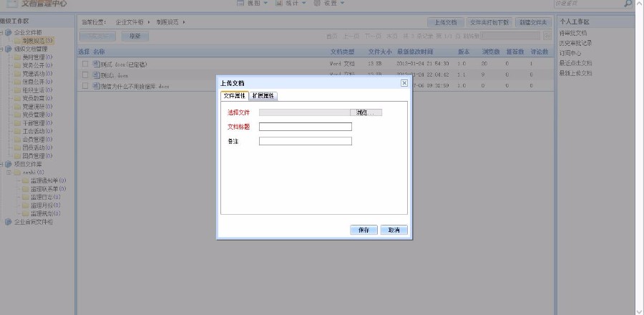Select the 文件属性 tab in the dialog

click(x=234, y=95)
